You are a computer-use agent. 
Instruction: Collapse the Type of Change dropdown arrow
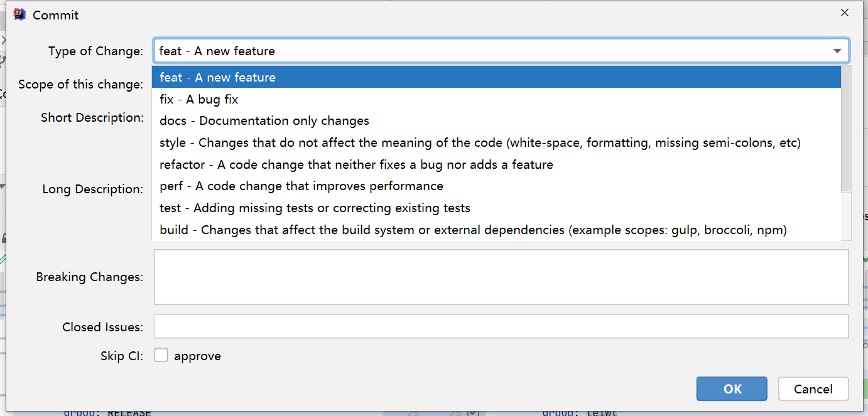click(837, 51)
